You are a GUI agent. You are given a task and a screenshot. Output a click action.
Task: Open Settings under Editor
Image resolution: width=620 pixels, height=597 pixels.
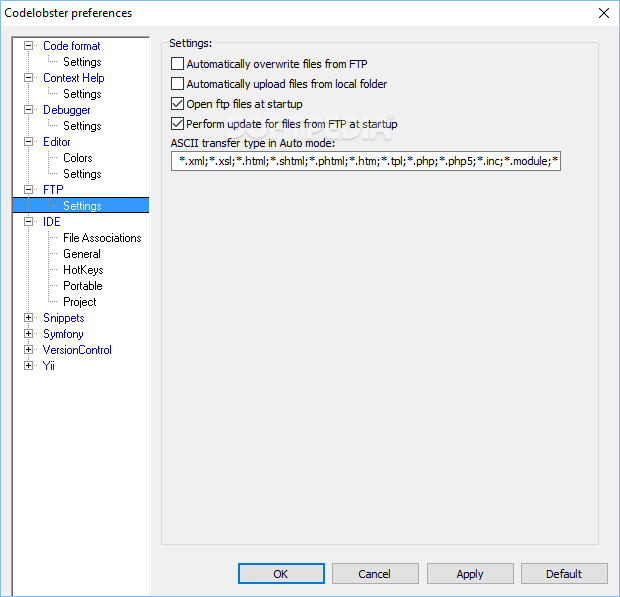(82, 174)
